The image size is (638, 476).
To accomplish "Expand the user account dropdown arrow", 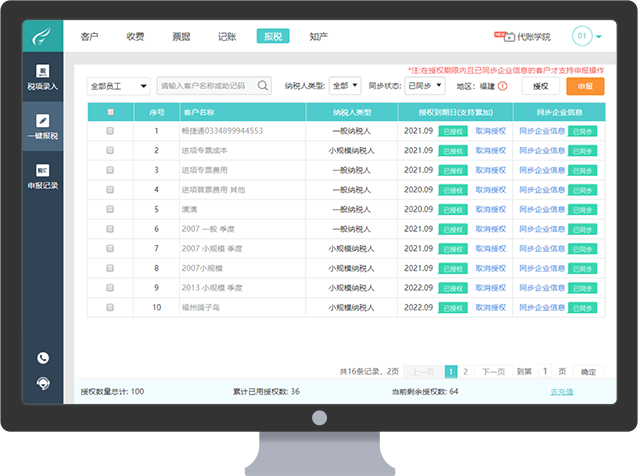I will [599, 36].
